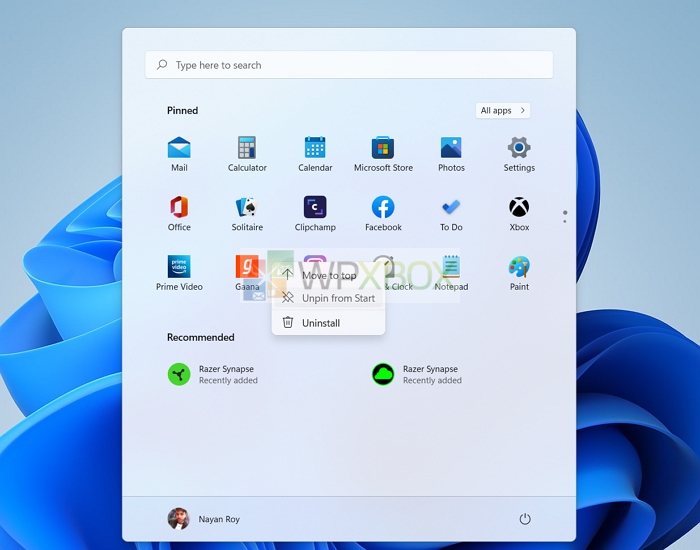This screenshot has height=550, width=700.
Task: Open Razer Synapse with green fan icon
Action: pyautogui.click(x=213, y=374)
